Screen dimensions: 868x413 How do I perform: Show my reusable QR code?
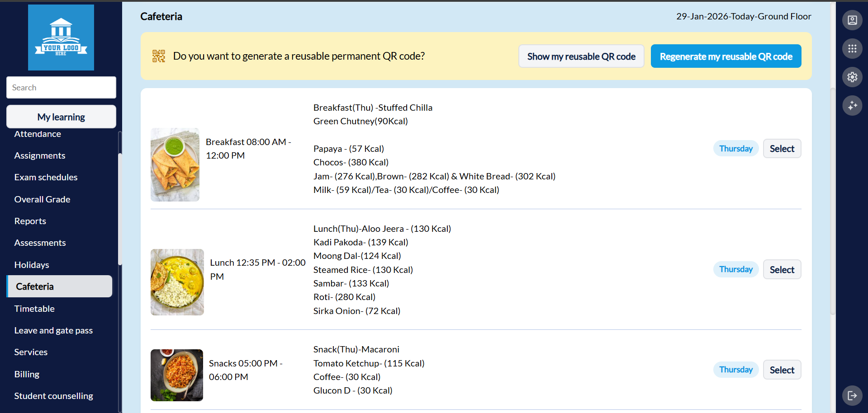[581, 56]
